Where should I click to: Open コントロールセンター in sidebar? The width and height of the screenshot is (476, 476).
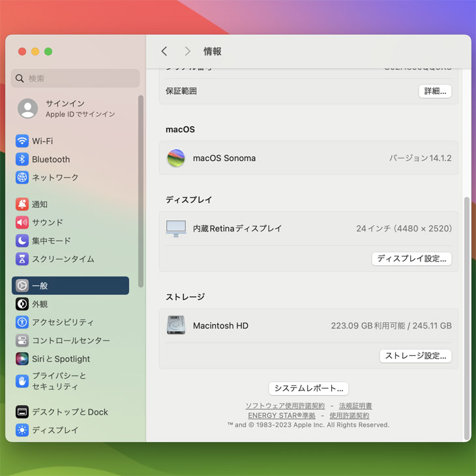pos(70,340)
